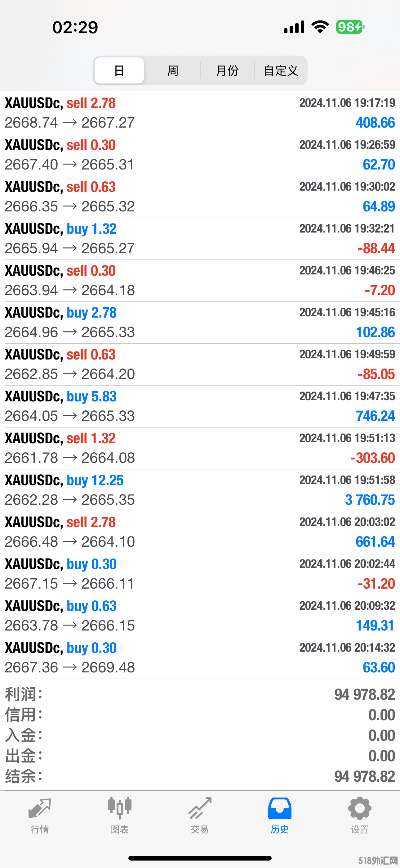Image resolution: width=400 pixels, height=868 pixels.
Task: Tap the status bar clock 02:29
Action: [x=75, y=27]
